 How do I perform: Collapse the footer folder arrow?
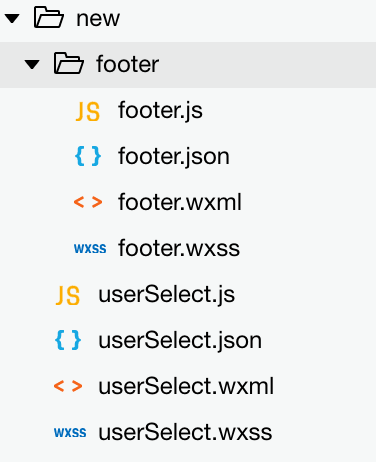click(x=32, y=65)
